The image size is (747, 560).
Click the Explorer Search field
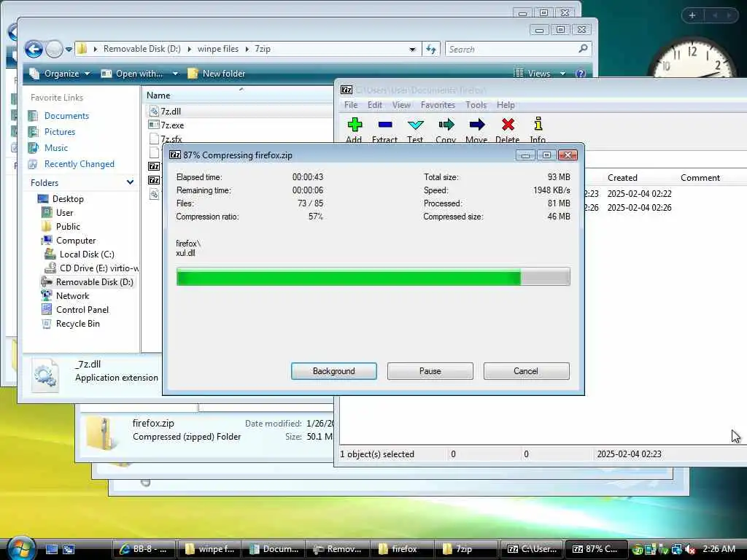coord(511,49)
